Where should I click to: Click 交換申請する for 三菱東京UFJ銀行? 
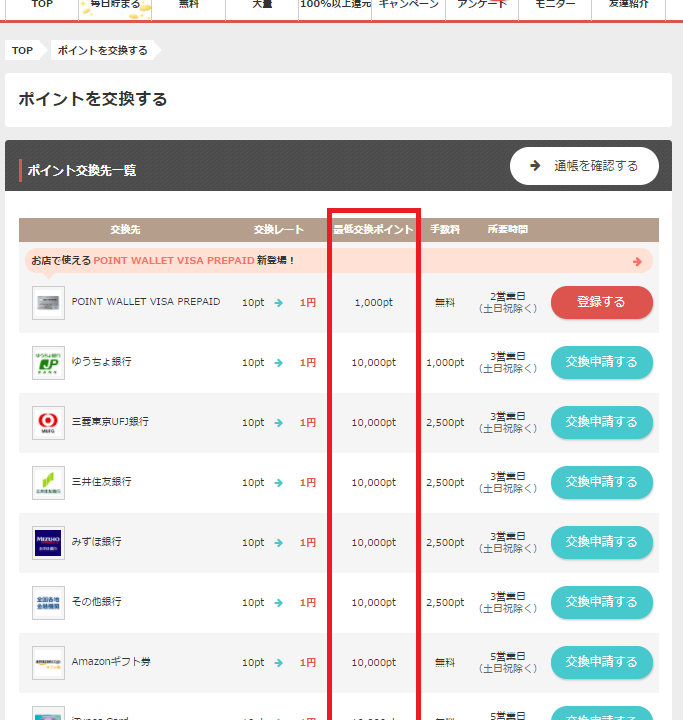[602, 422]
